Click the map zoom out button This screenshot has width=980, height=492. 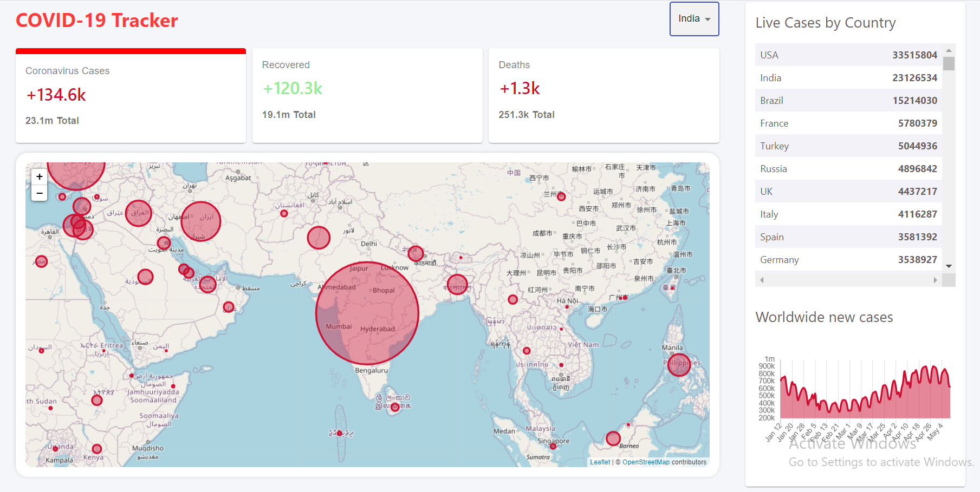[39, 193]
